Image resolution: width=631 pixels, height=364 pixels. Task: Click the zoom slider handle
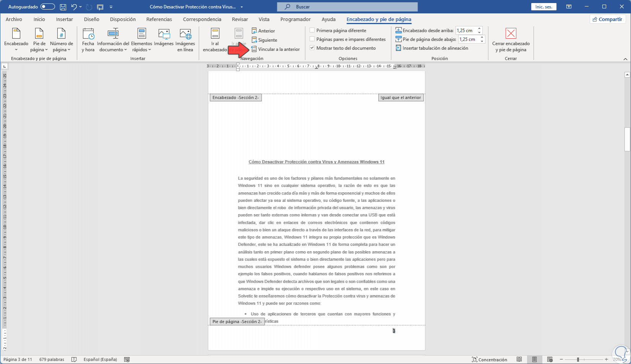pyautogui.click(x=578, y=359)
